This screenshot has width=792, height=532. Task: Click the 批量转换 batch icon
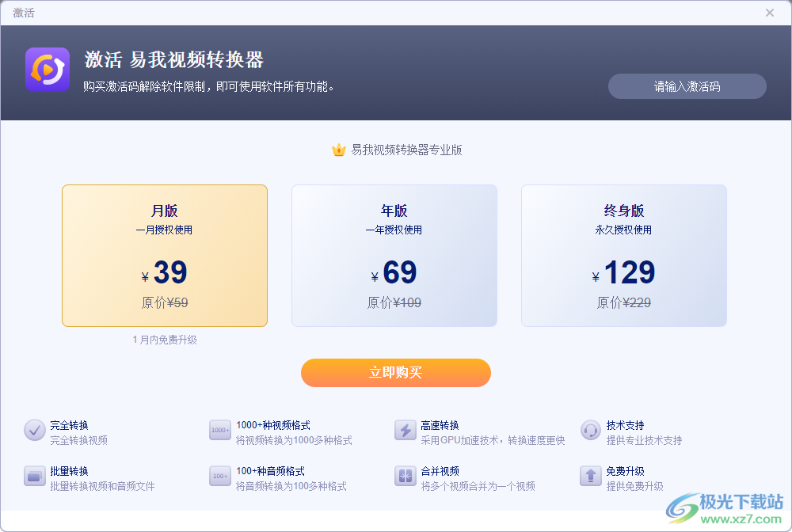[35, 476]
